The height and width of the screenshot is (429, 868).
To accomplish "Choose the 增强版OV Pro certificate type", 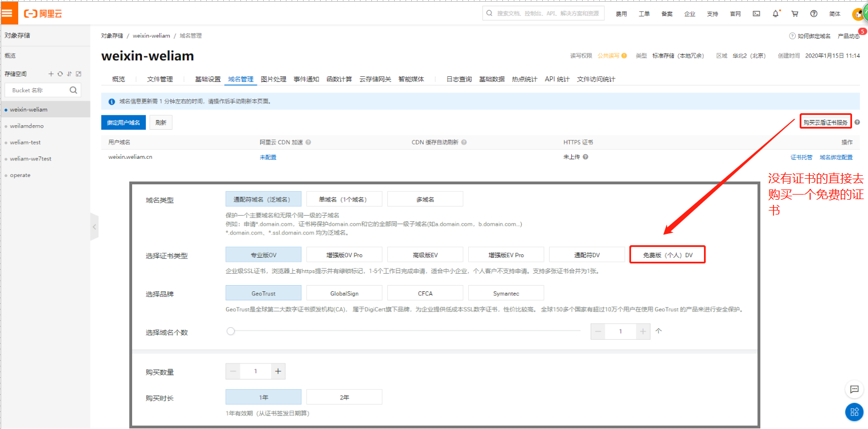I will [344, 255].
